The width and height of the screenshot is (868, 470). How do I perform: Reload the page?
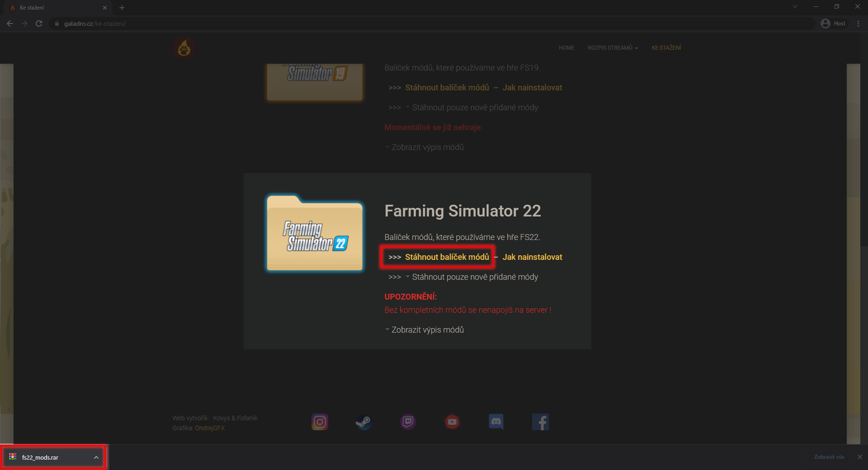[x=39, y=23]
